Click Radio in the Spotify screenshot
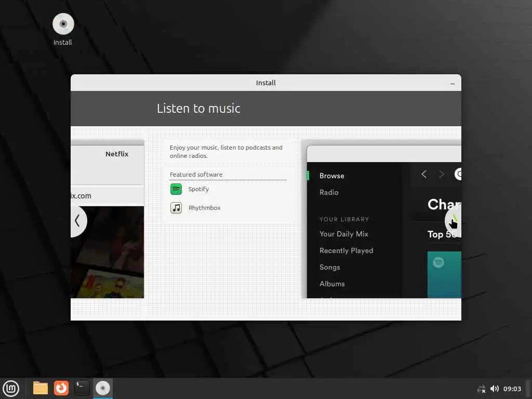532x399 pixels. pyautogui.click(x=329, y=192)
